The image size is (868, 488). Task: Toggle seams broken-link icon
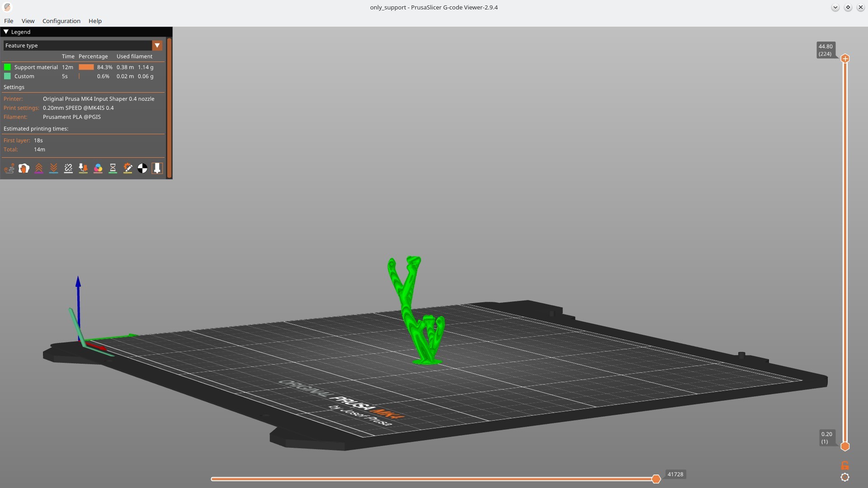(x=68, y=169)
